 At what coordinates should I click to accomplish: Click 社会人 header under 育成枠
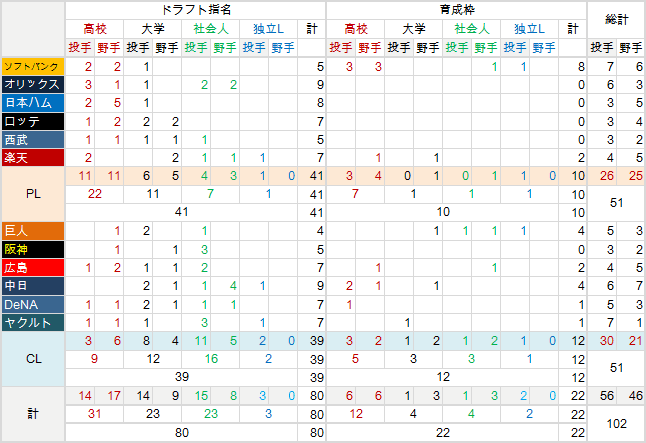[471, 29]
